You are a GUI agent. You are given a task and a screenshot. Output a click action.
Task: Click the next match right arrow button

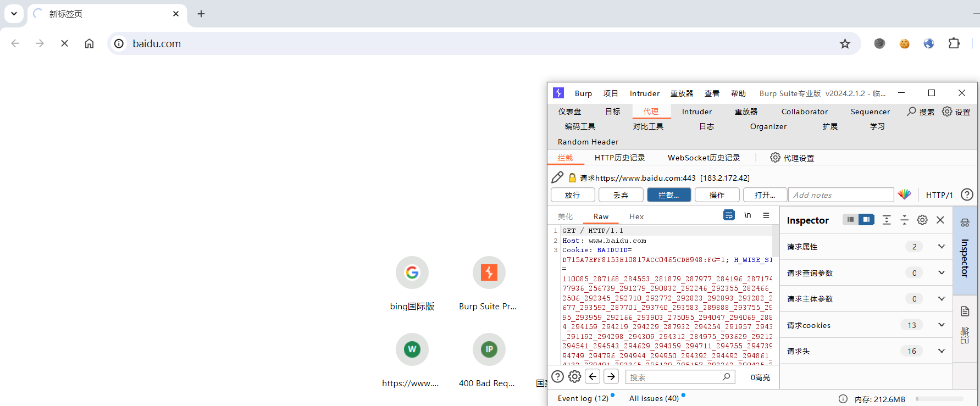(x=611, y=376)
